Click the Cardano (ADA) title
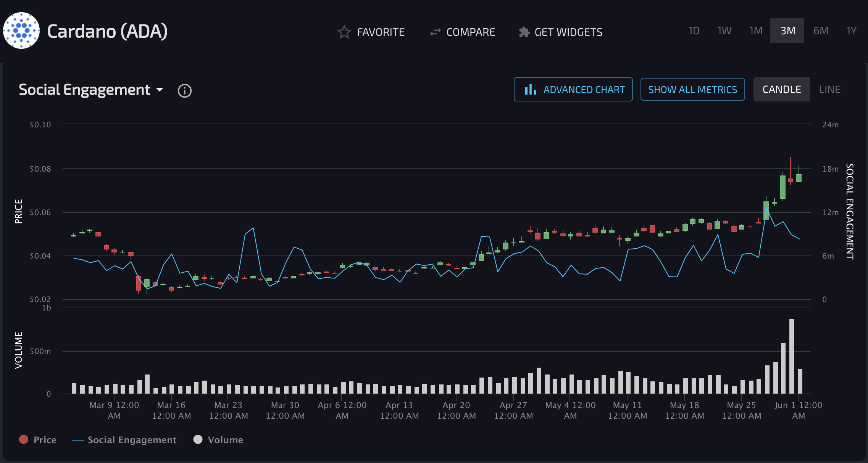The image size is (868, 463). (x=107, y=31)
